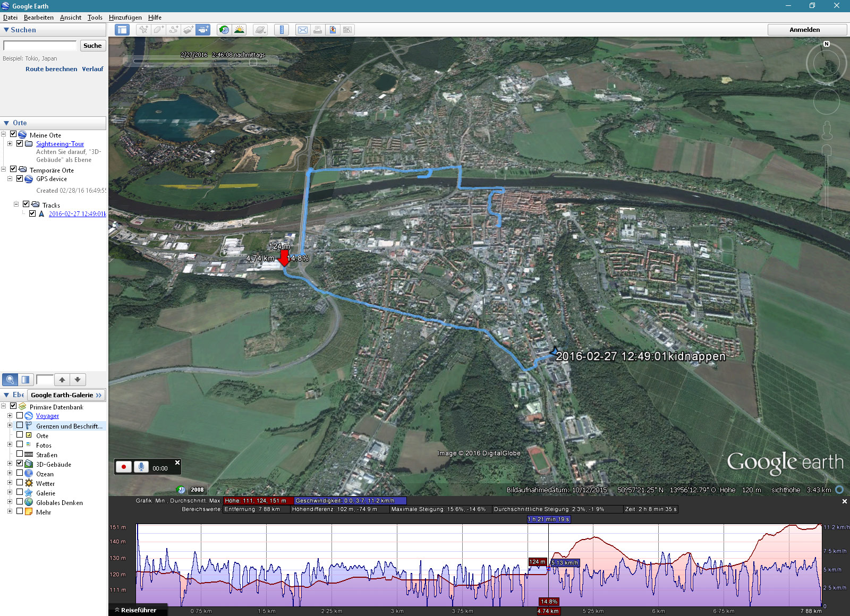850x616 pixels.
Task: Enable the Straßen layer checkbox
Action: [x=20, y=454]
